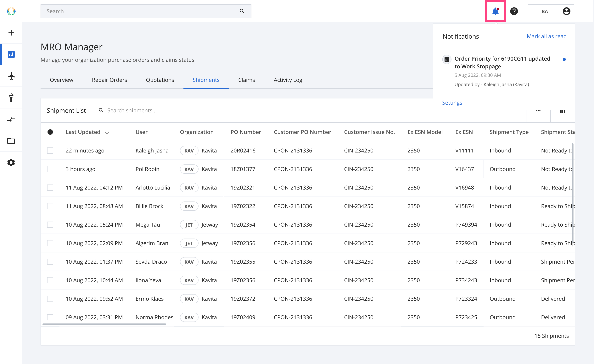The height and width of the screenshot is (364, 594).
Task: Open the user account avatar icon
Action: click(566, 11)
